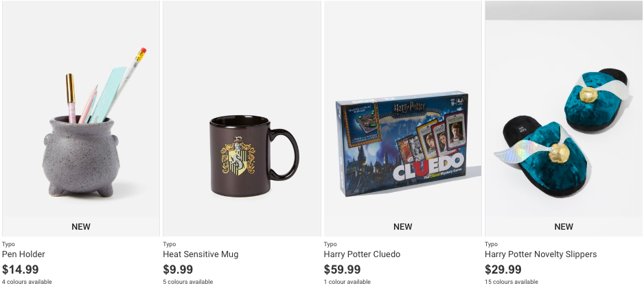Open the Harry Potter Cluedo box image

tap(403, 118)
